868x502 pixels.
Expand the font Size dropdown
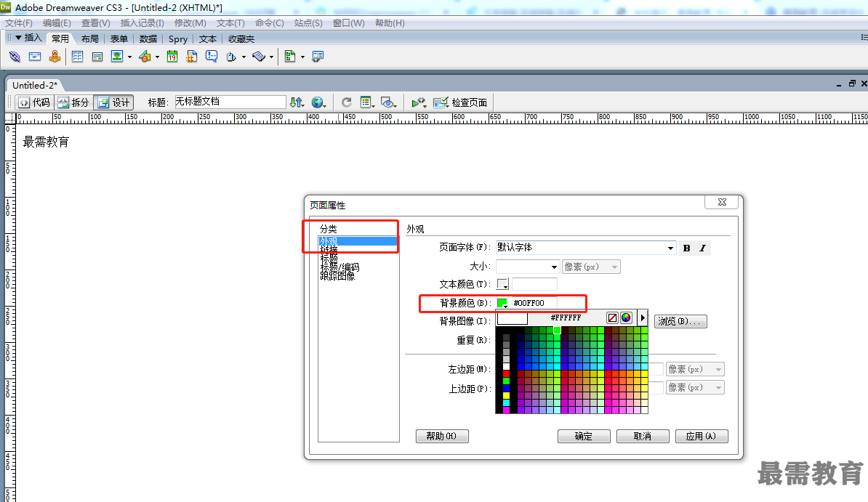[x=554, y=267]
